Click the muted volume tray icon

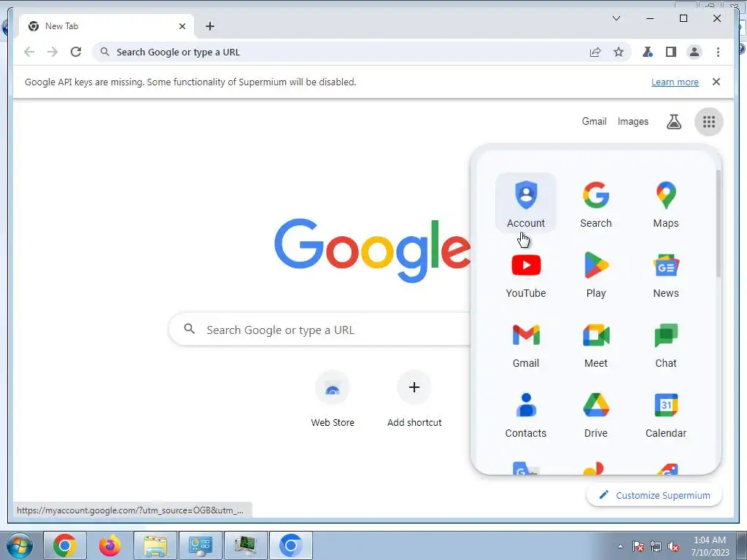pyautogui.click(x=673, y=547)
